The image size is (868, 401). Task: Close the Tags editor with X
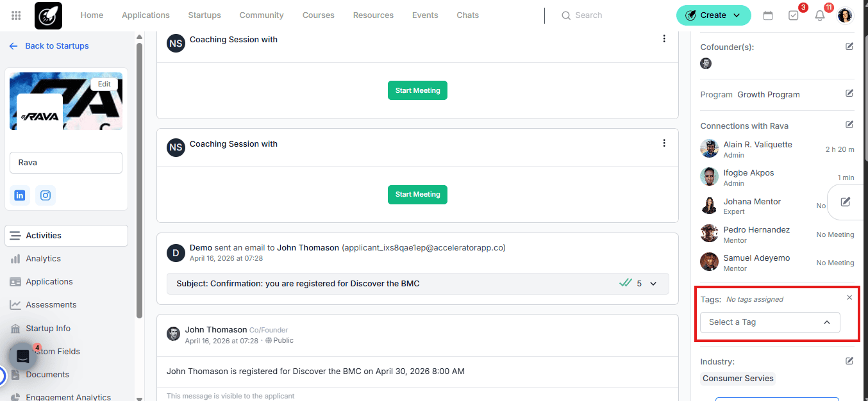click(x=849, y=297)
